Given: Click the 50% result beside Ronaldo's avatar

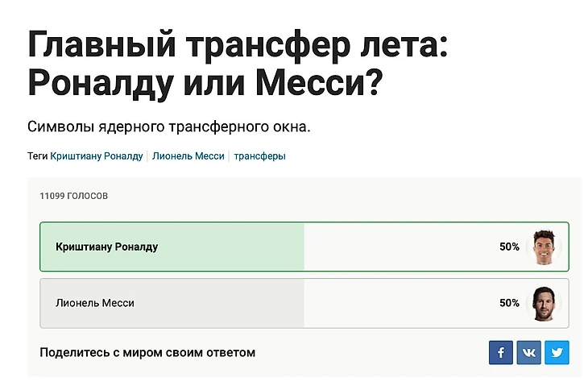Looking at the screenshot, I should click(x=509, y=247).
